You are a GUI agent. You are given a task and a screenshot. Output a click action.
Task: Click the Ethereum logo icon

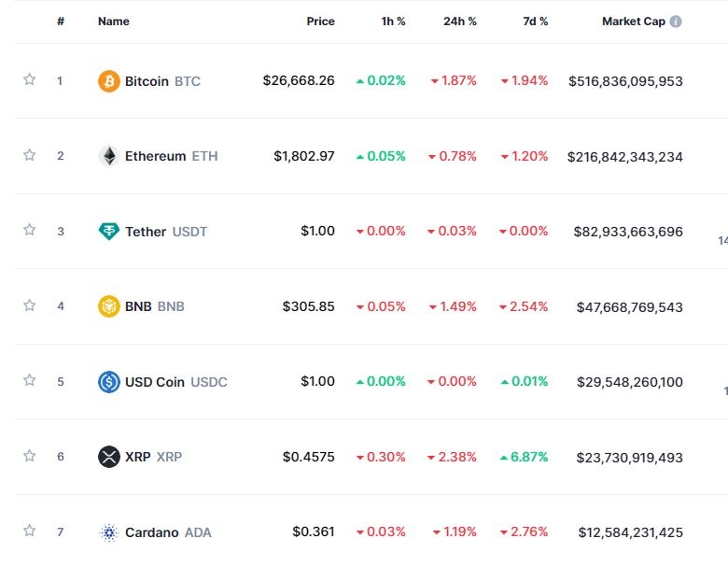pyautogui.click(x=109, y=156)
